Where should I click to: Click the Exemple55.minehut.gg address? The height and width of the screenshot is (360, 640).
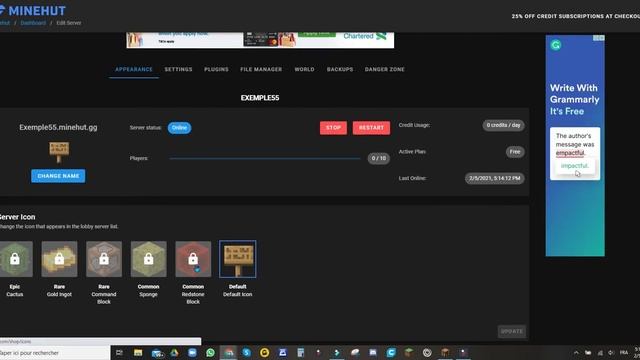(58, 127)
